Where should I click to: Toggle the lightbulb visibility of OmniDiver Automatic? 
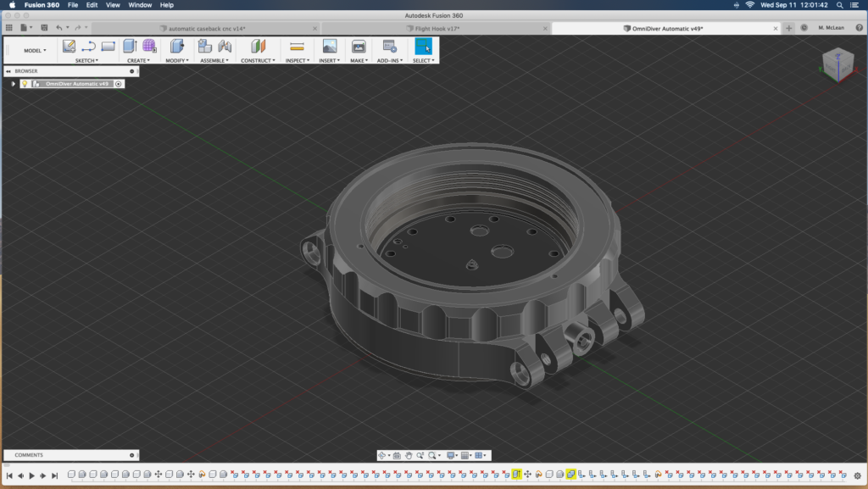25,84
